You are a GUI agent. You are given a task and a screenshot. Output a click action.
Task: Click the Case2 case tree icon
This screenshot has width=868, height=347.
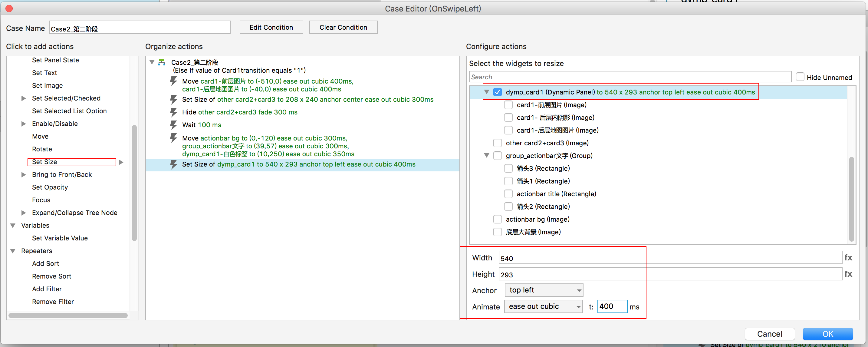point(162,62)
